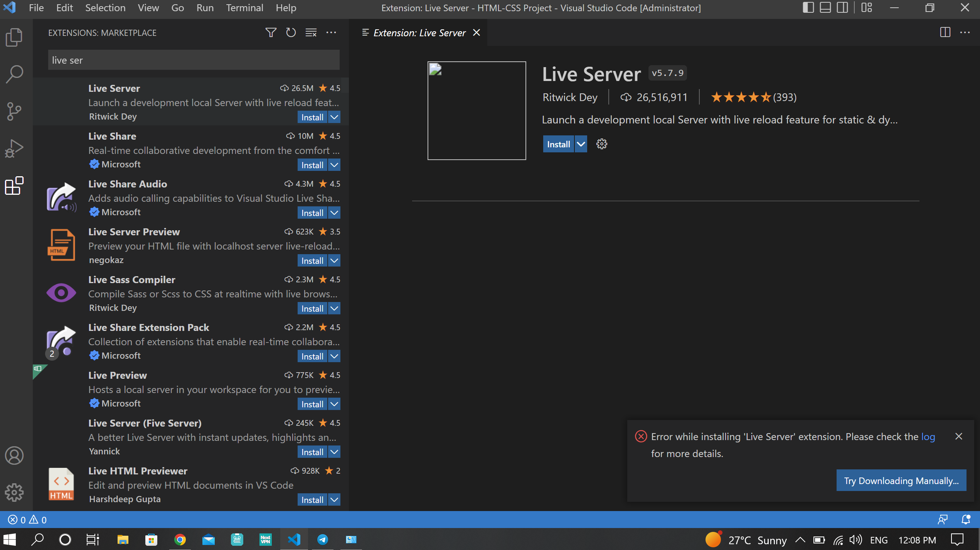
Task: Click the Live Server star rating
Action: (753, 97)
